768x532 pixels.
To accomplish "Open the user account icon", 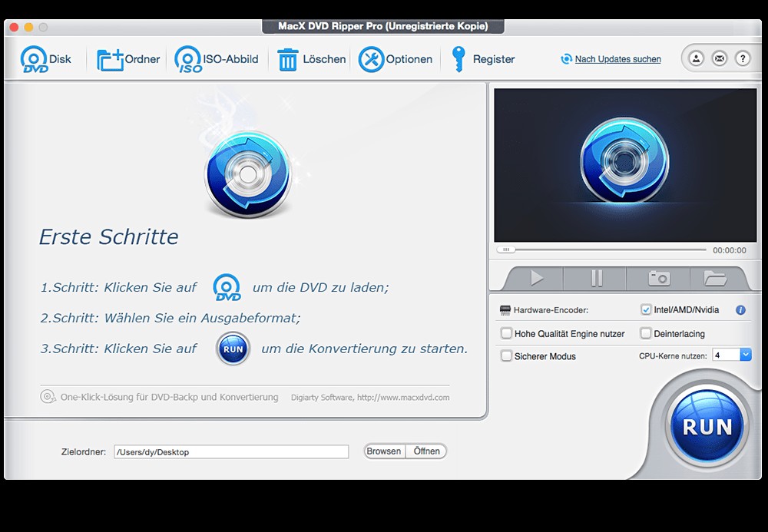I will (x=696, y=59).
